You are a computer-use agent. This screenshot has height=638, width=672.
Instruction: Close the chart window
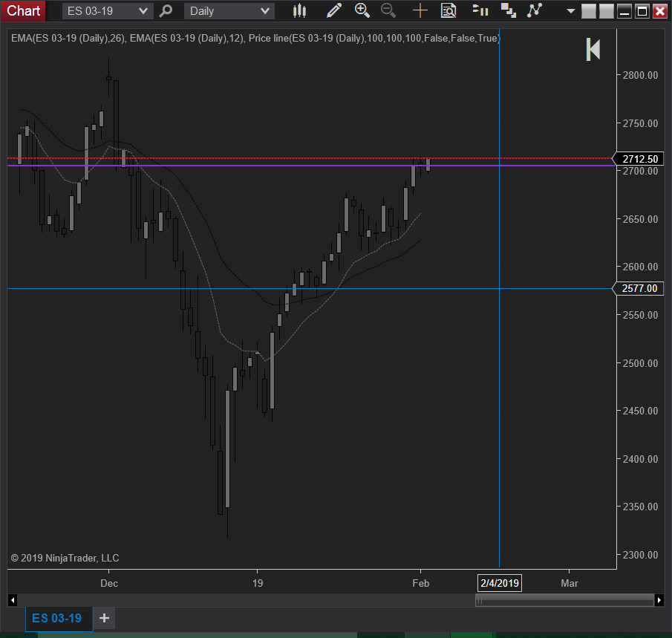point(660,11)
